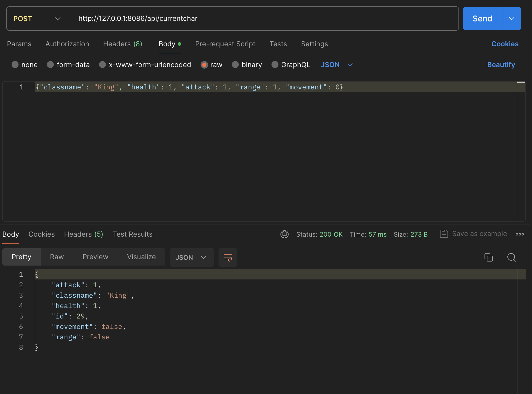The image size is (532, 394).
Task: Switch to the Tests tab
Action: pyautogui.click(x=278, y=44)
